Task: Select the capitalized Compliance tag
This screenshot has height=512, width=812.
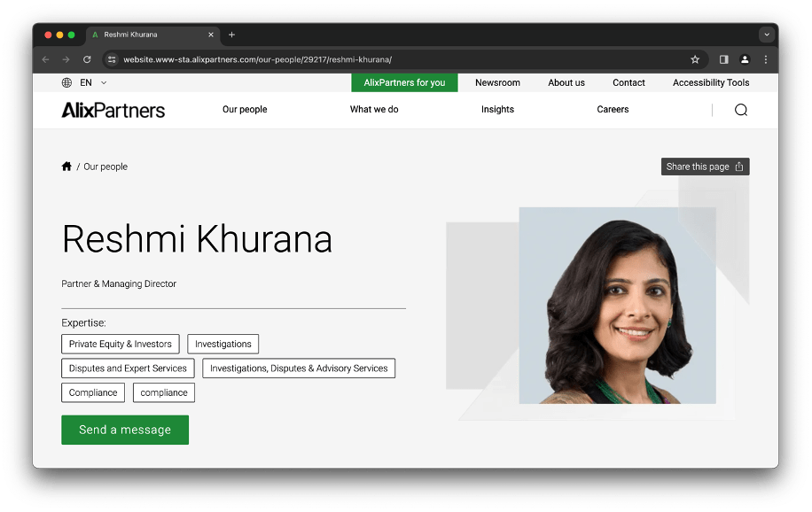Action: pyautogui.click(x=93, y=392)
